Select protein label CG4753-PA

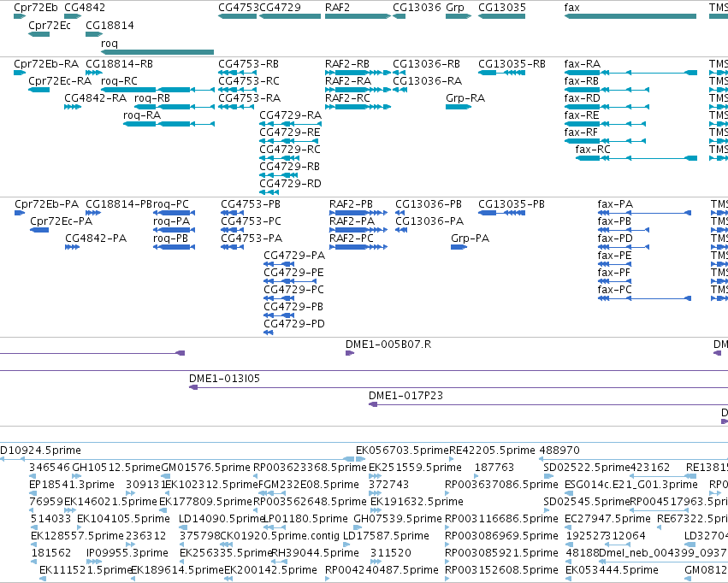252,238
